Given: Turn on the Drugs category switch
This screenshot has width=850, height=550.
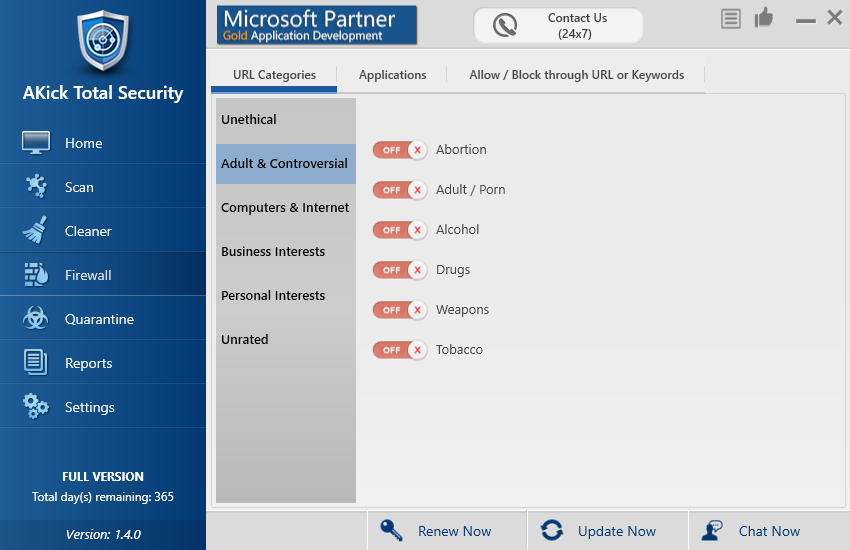Looking at the screenshot, I should pyautogui.click(x=400, y=270).
